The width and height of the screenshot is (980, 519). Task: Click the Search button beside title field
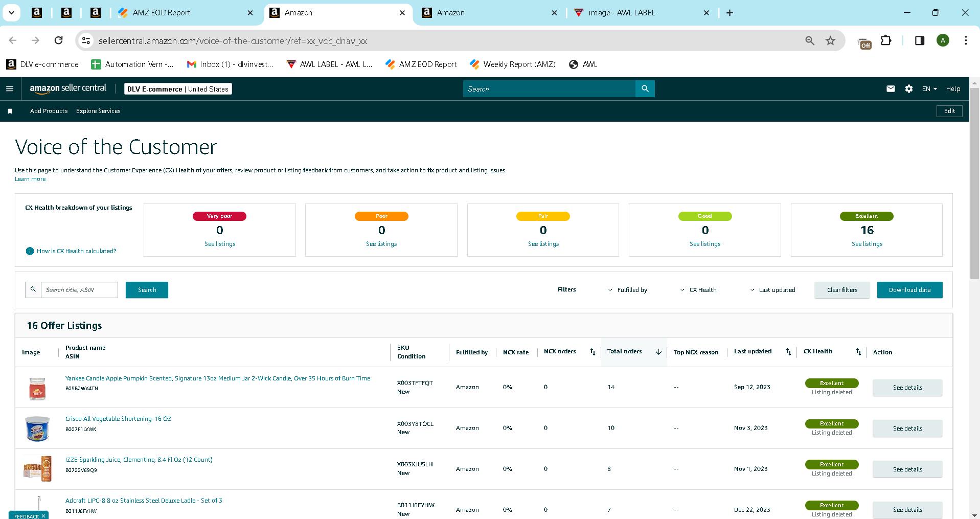[147, 290]
